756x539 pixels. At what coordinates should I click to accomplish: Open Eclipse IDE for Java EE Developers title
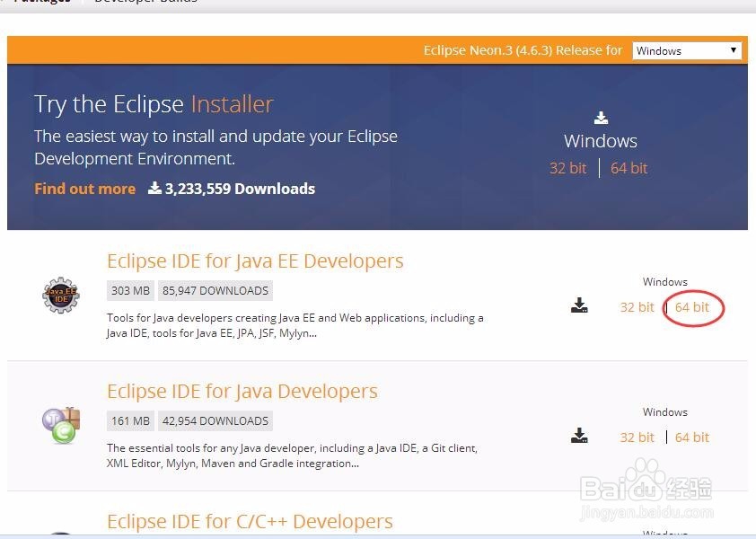pyautogui.click(x=255, y=261)
